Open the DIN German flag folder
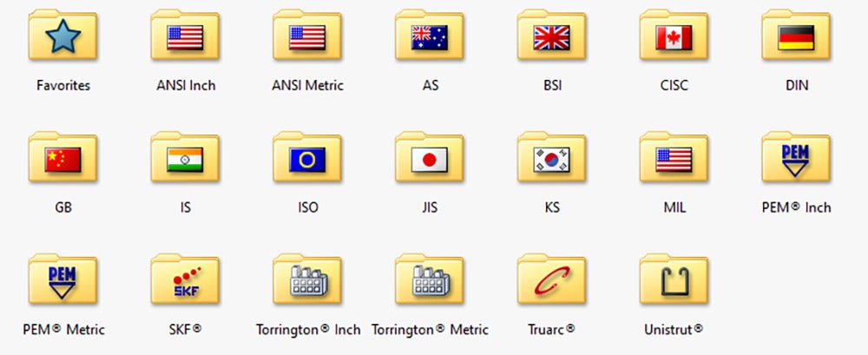This screenshot has height=355, width=868. [796, 37]
